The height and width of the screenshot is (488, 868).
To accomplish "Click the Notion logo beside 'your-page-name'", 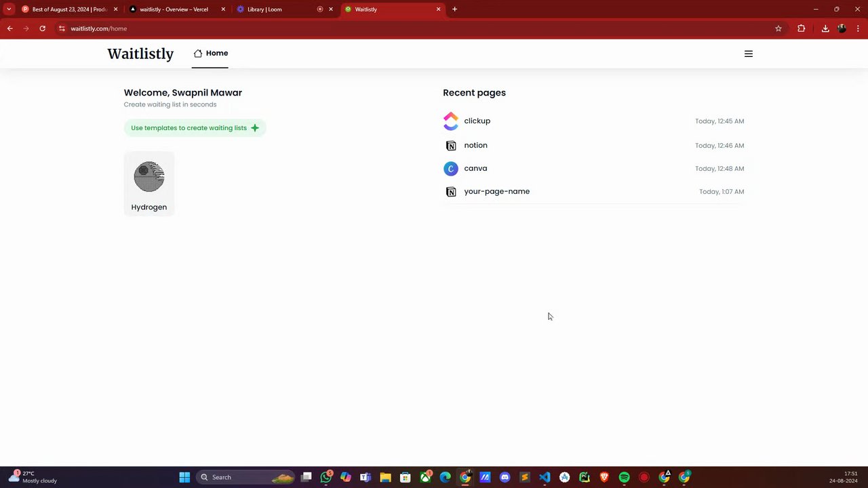I will [451, 192].
